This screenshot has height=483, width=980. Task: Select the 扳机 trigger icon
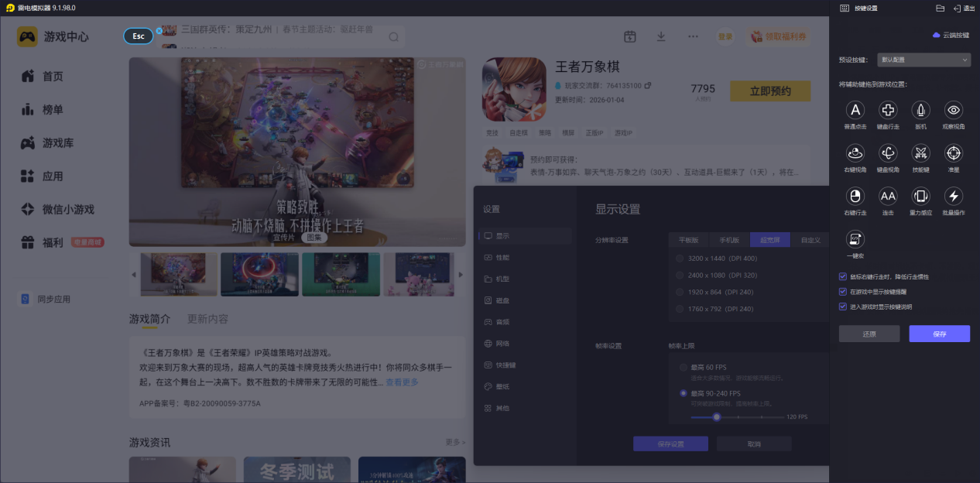point(920,110)
